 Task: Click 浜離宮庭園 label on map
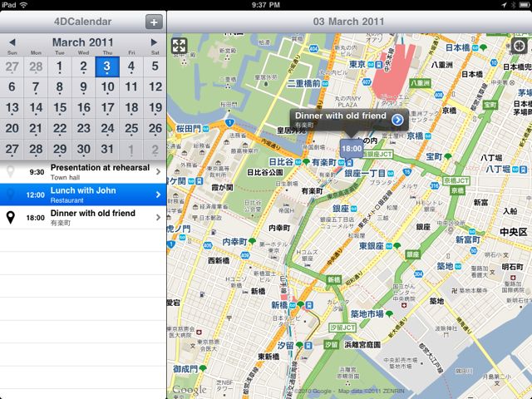click(x=362, y=345)
